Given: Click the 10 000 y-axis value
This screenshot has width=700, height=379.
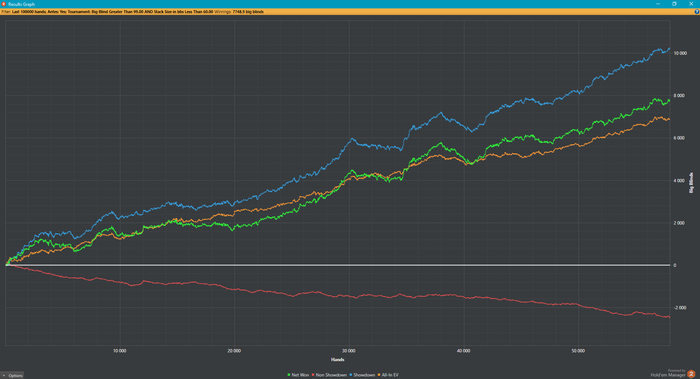Looking at the screenshot, I should [x=680, y=53].
